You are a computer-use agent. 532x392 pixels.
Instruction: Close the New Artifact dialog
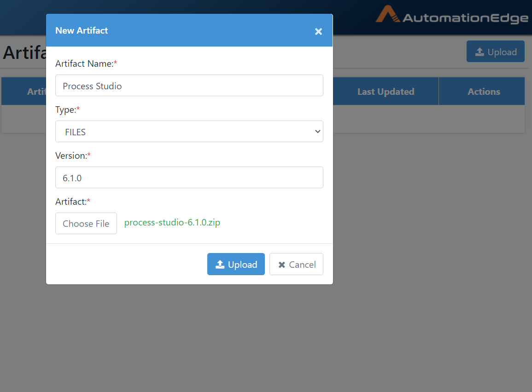coord(318,31)
